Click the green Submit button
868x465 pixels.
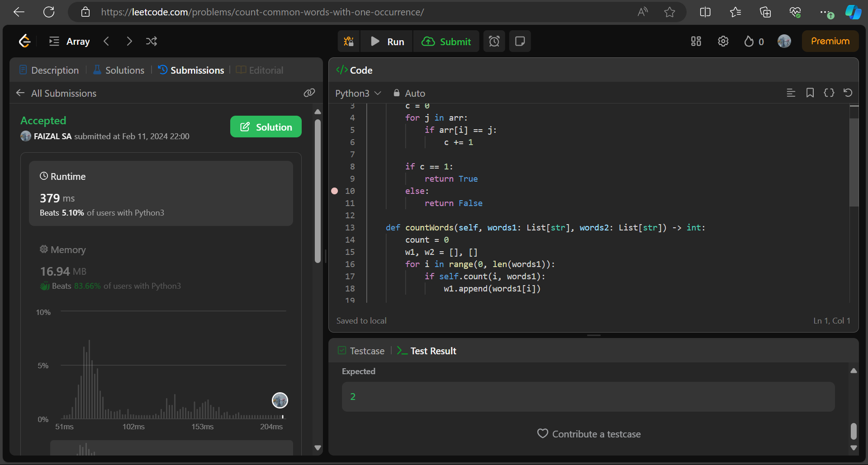click(446, 42)
